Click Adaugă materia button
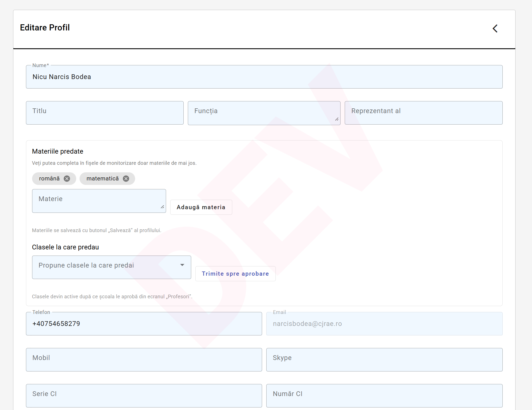Image resolution: width=532 pixels, height=410 pixels. [201, 207]
